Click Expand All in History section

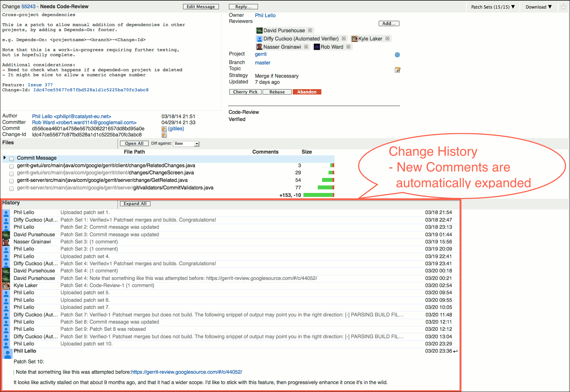click(135, 204)
